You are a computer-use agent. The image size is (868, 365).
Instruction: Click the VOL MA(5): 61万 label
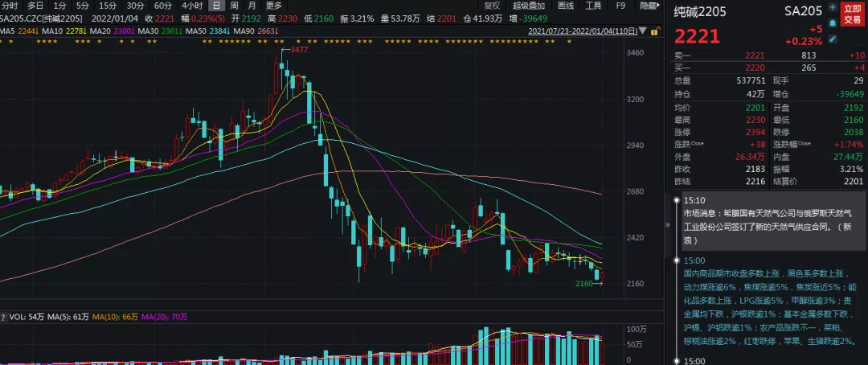[68, 318]
